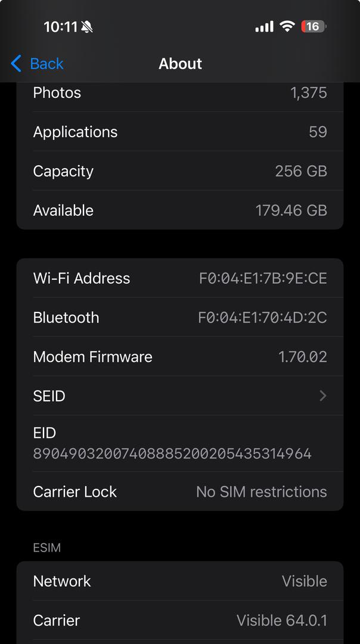The image size is (360, 644).
Task: Tap the Carrier Visible 64.0.1 value
Action: (281, 621)
